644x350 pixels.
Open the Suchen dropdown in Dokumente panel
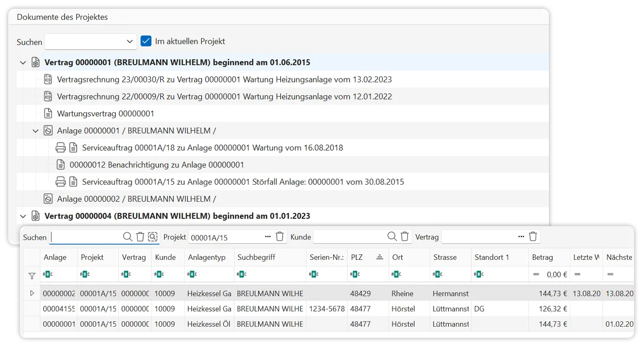coord(130,41)
